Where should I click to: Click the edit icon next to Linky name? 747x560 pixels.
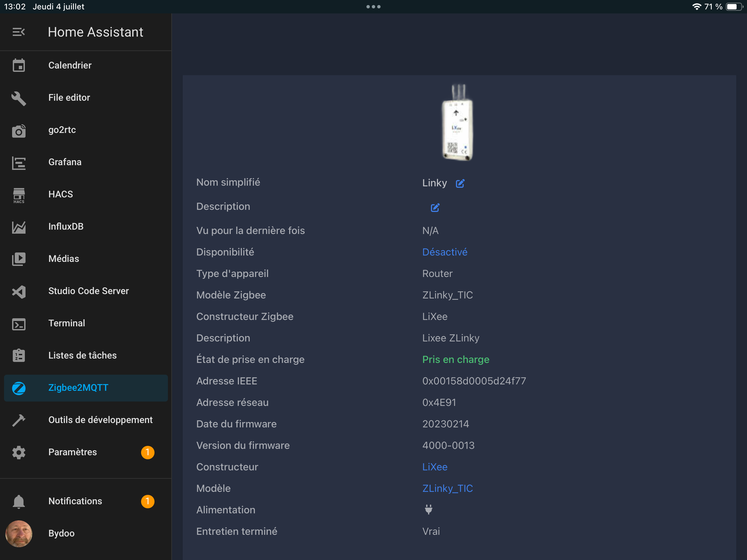pyautogui.click(x=460, y=183)
